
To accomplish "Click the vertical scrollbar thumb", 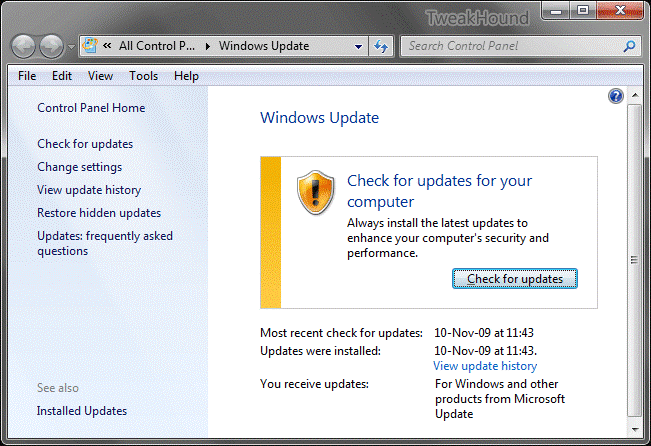I will [x=634, y=260].
